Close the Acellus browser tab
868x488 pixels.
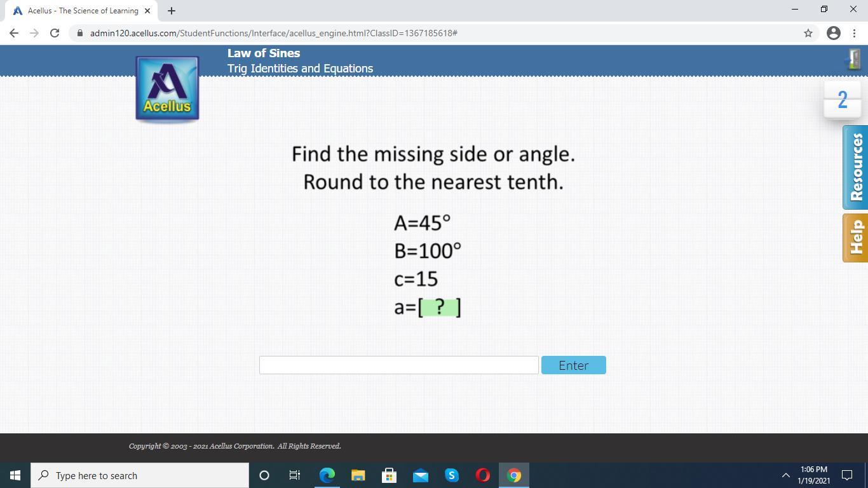coord(147,11)
